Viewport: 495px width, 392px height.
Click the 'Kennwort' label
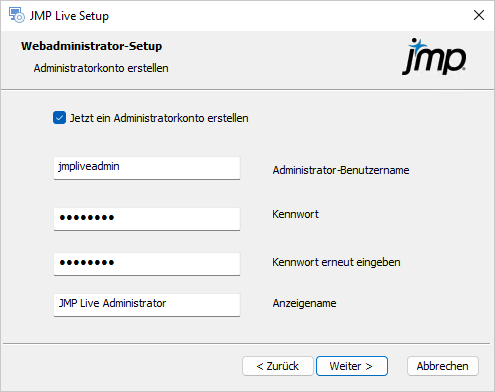[295, 214]
